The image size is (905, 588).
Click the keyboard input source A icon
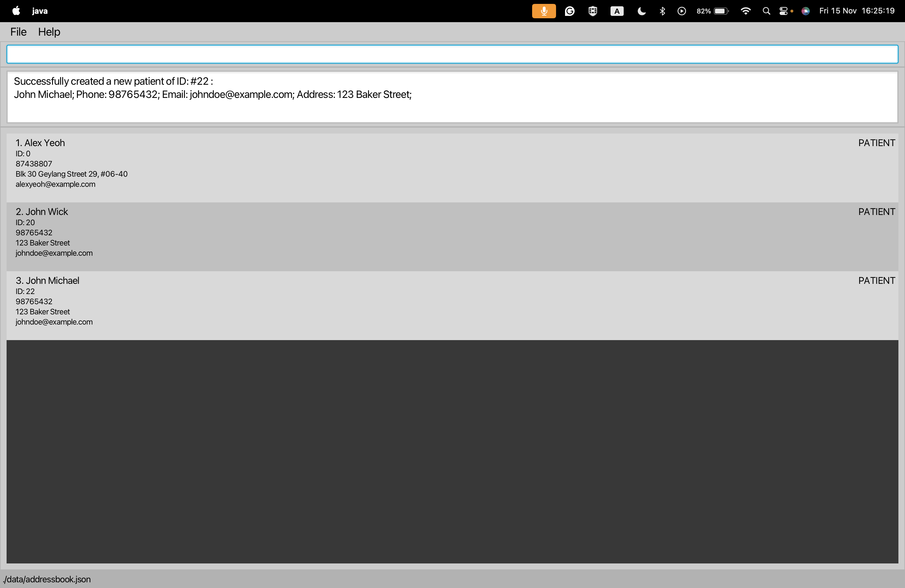pyautogui.click(x=617, y=11)
